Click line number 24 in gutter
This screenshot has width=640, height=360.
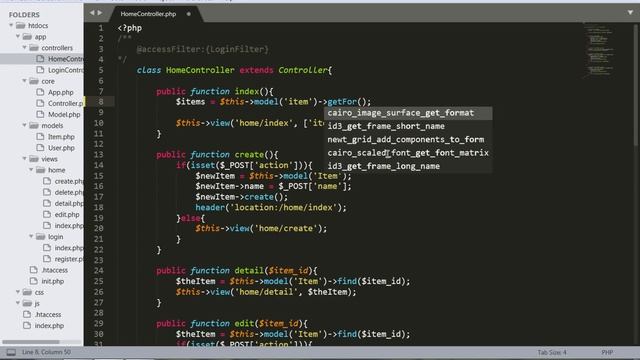coord(98,270)
